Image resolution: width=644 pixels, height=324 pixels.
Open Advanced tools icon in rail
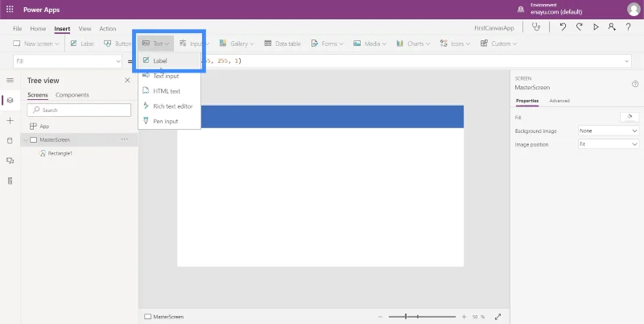pos(10,181)
